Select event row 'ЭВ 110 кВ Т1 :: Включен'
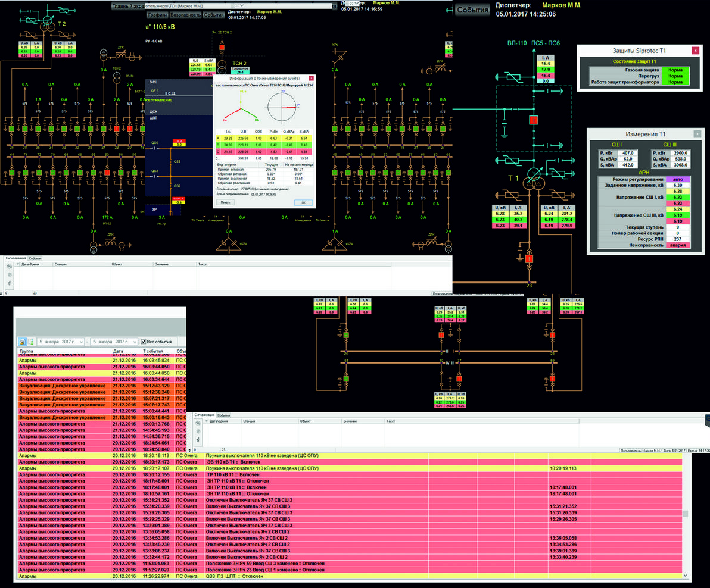Image resolution: width=710 pixels, height=588 pixels. point(350,462)
